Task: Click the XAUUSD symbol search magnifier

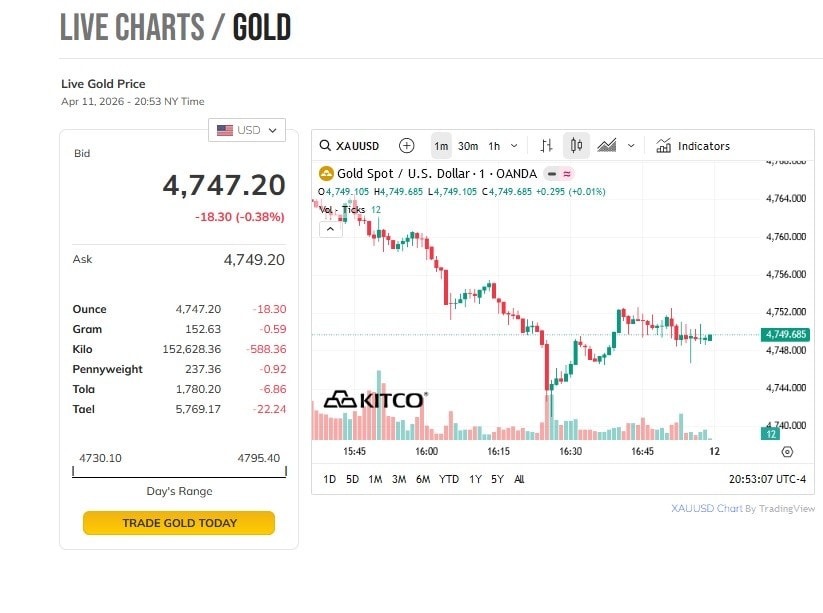Action: coord(325,146)
